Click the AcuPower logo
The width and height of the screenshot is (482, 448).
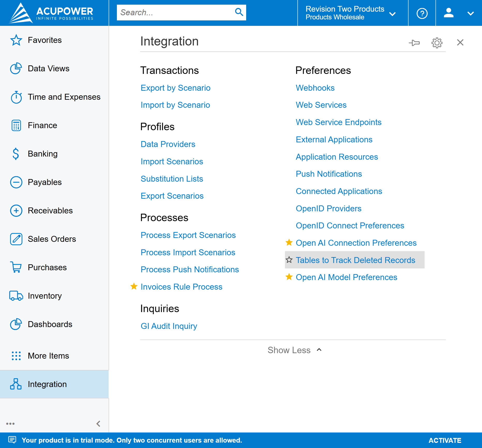point(51,13)
